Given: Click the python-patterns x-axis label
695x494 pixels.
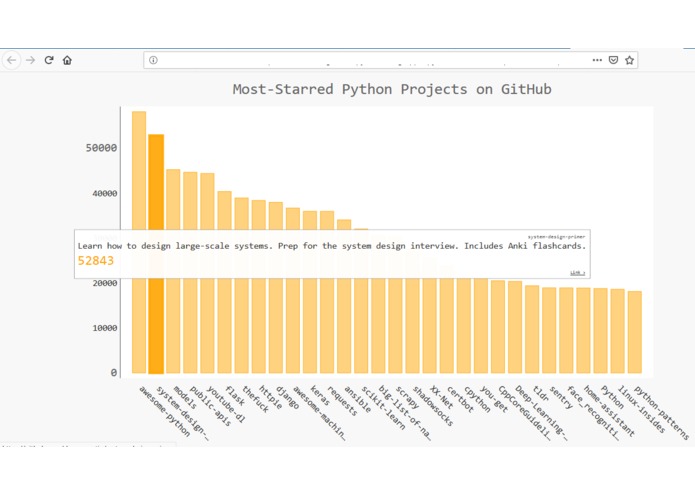Looking at the screenshot, I should (x=661, y=413).
